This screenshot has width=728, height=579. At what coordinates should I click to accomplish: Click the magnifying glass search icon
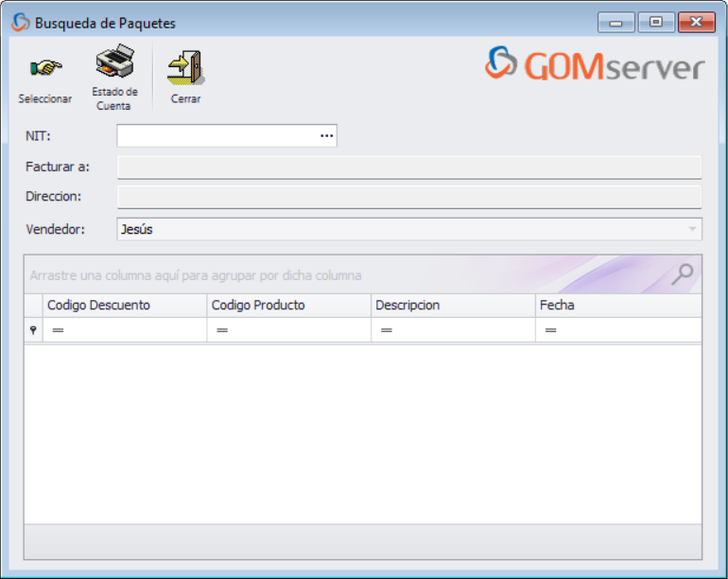682,274
